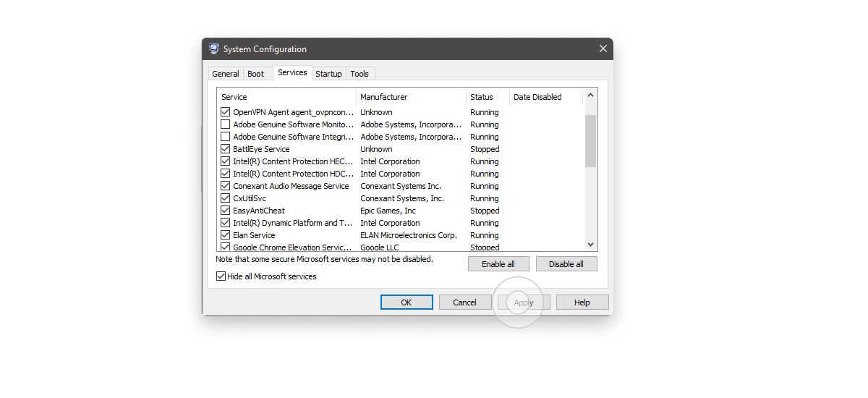
Task: Select 'Conexant Systems Inc.' manufacturer cell
Action: 401,186
